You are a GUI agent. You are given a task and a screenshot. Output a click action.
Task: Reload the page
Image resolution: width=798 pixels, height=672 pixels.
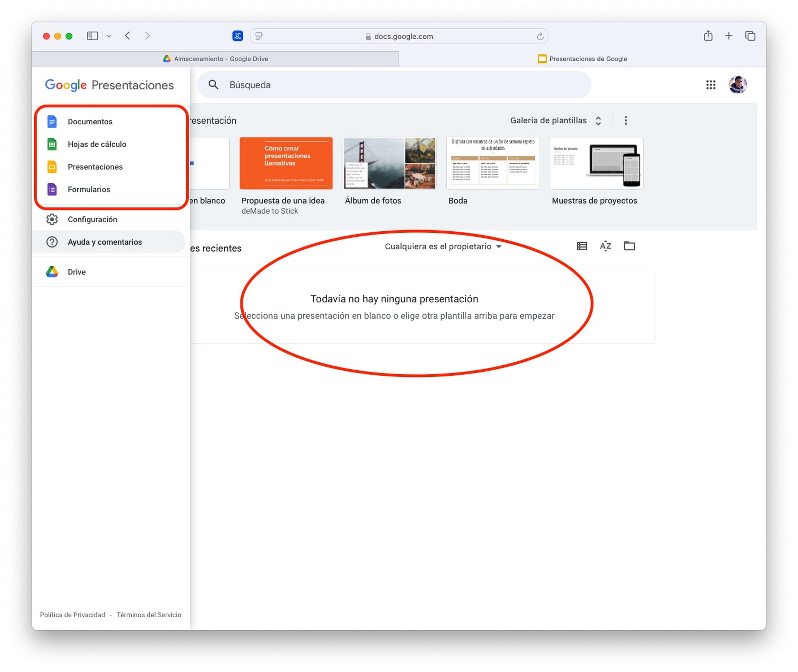click(x=540, y=37)
